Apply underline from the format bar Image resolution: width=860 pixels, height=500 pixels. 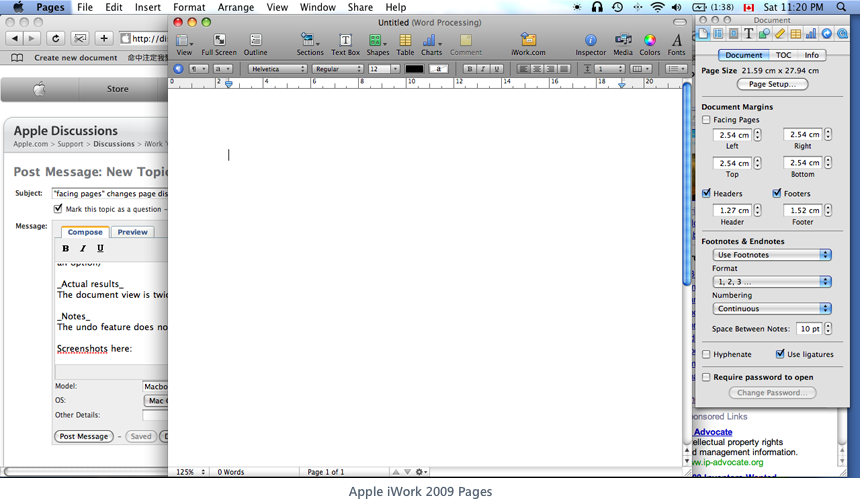pos(497,69)
